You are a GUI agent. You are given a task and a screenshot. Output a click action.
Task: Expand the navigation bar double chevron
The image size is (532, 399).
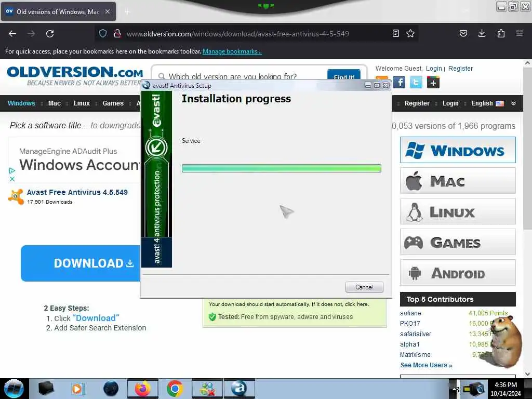513,103
